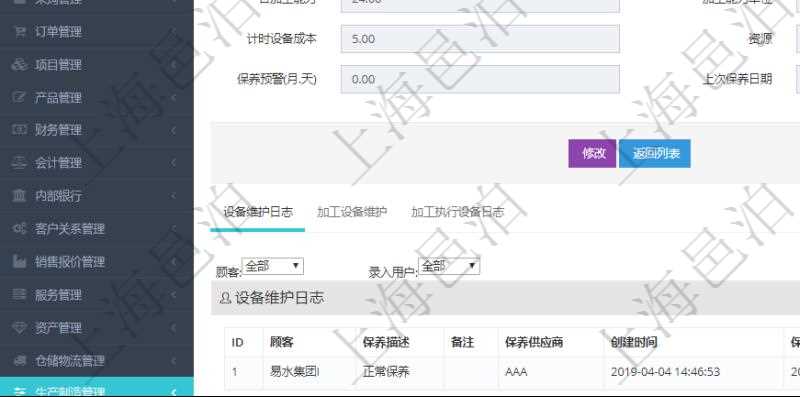Click the 计时设备成本 field showing 5.00
Viewport: 800px width, 397px height.
pos(481,39)
